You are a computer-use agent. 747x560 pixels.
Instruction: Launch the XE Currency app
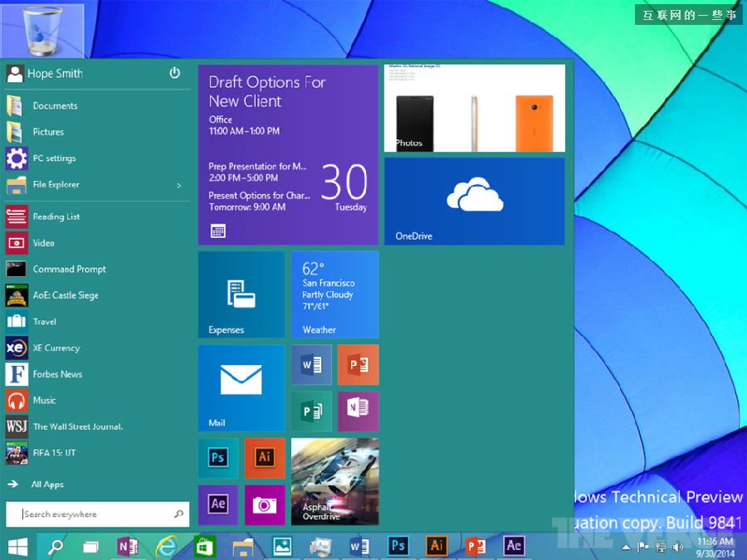coord(58,348)
